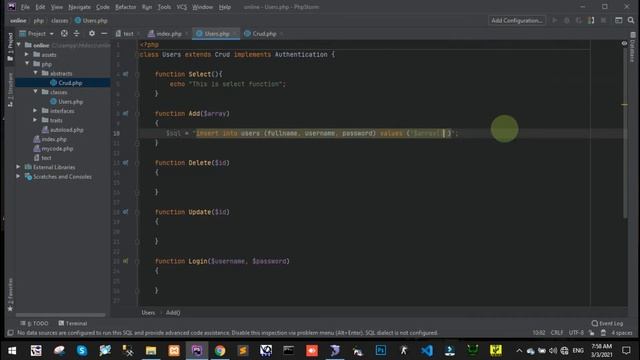Click the CRLF line separator indicator
640x360 pixels.
point(557,333)
